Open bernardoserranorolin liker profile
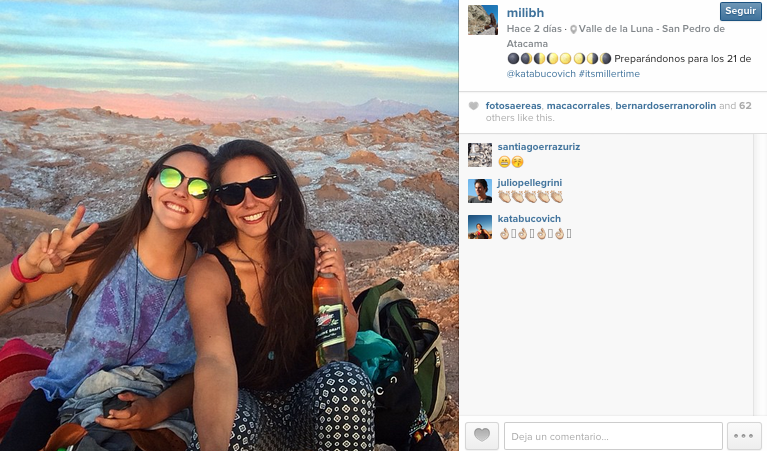This screenshot has width=767, height=451. [x=665, y=106]
